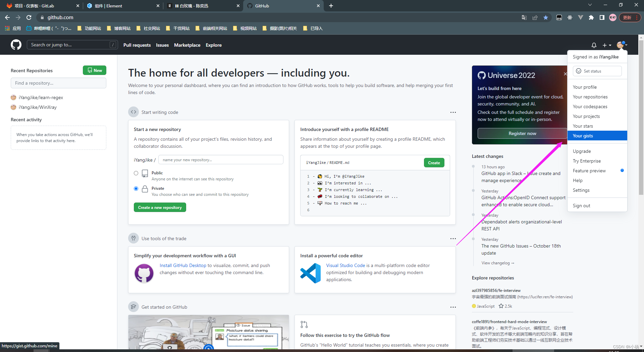
Task: Click the Search or jump to field
Action: [x=72, y=45]
